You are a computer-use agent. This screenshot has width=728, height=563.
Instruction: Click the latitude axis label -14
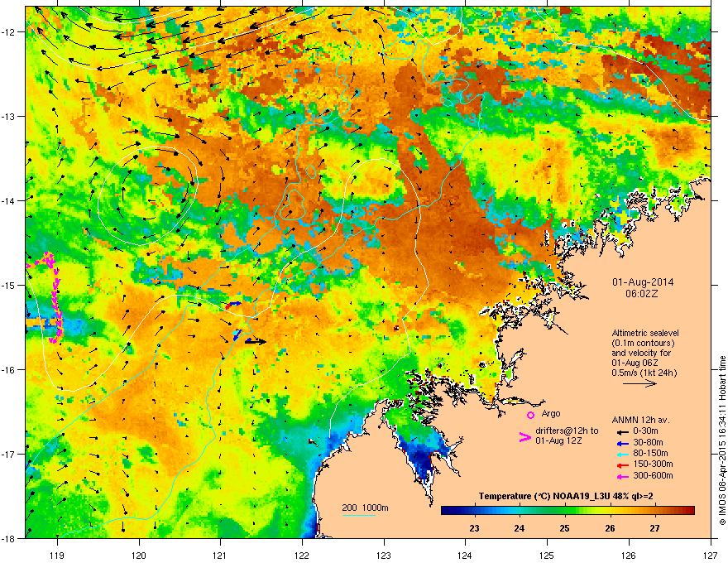coord(9,200)
